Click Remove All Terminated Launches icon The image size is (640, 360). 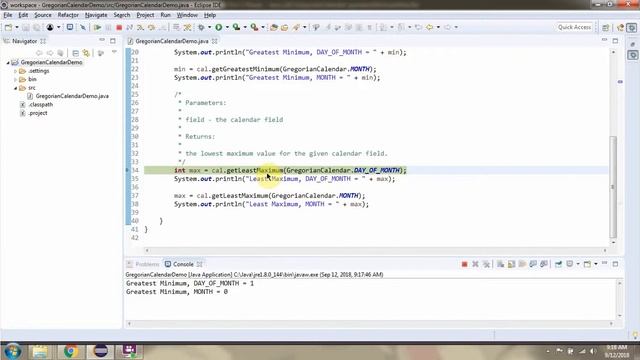pos(486,264)
